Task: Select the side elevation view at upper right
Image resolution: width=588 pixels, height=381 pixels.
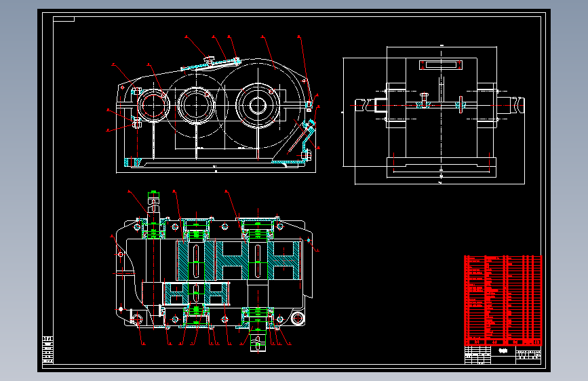Action: click(439, 115)
